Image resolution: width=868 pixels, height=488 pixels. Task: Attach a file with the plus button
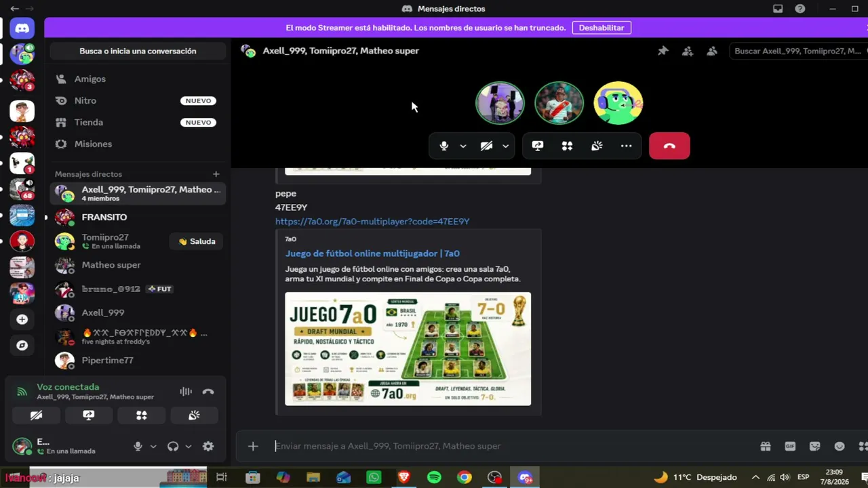pyautogui.click(x=253, y=446)
